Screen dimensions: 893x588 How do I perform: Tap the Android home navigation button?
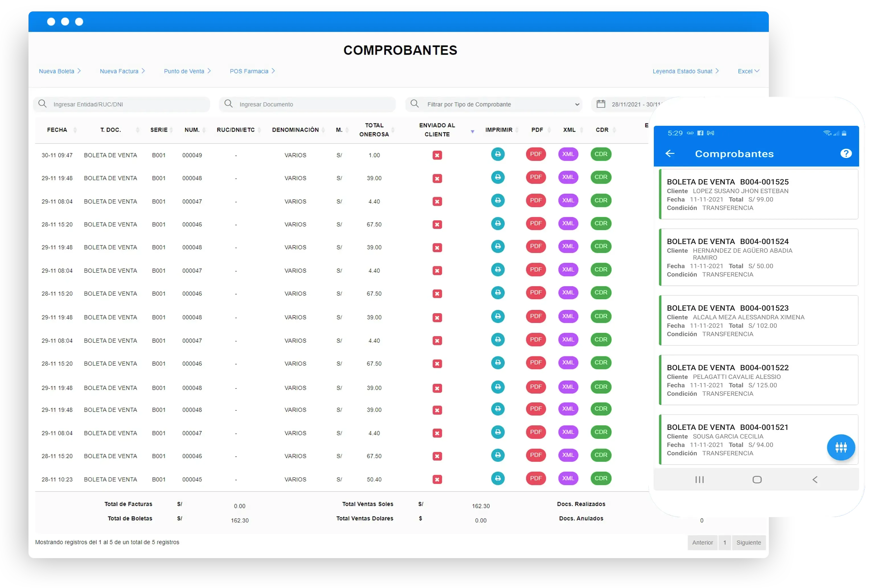[x=757, y=479]
